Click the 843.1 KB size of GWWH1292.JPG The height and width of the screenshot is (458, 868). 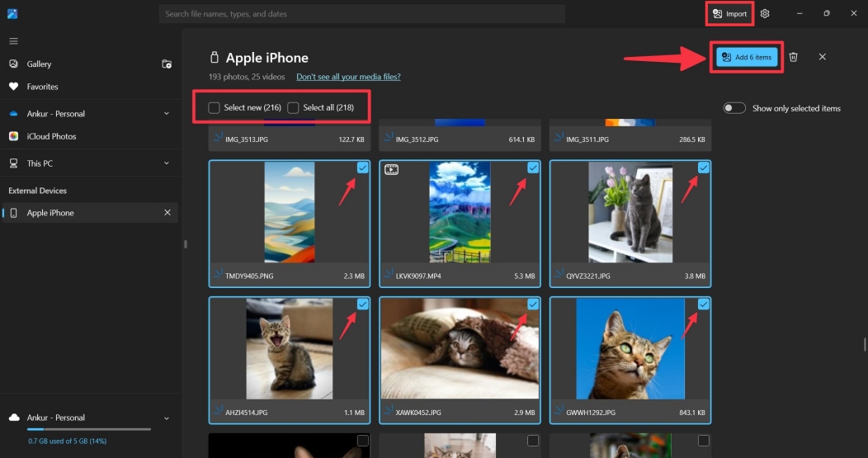click(692, 413)
